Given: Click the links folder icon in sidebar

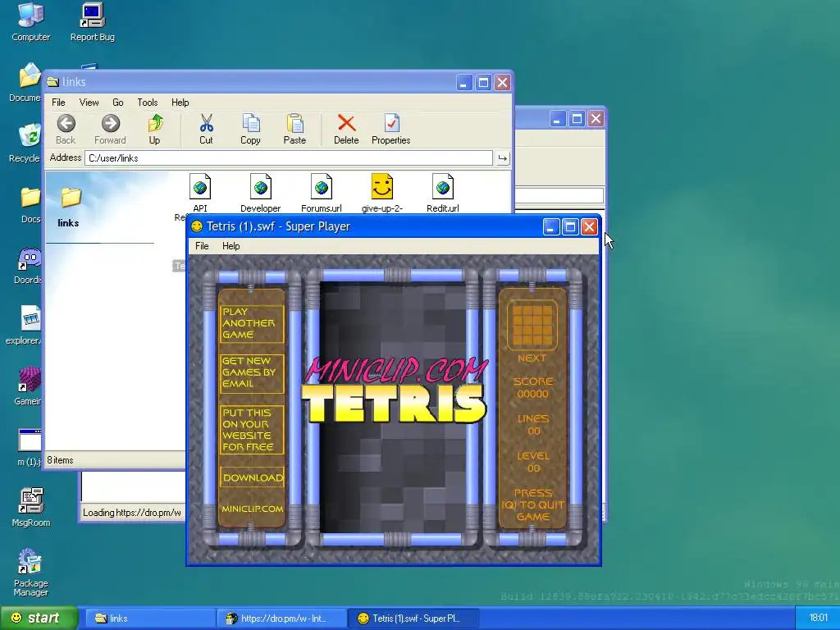Looking at the screenshot, I should point(71,197).
